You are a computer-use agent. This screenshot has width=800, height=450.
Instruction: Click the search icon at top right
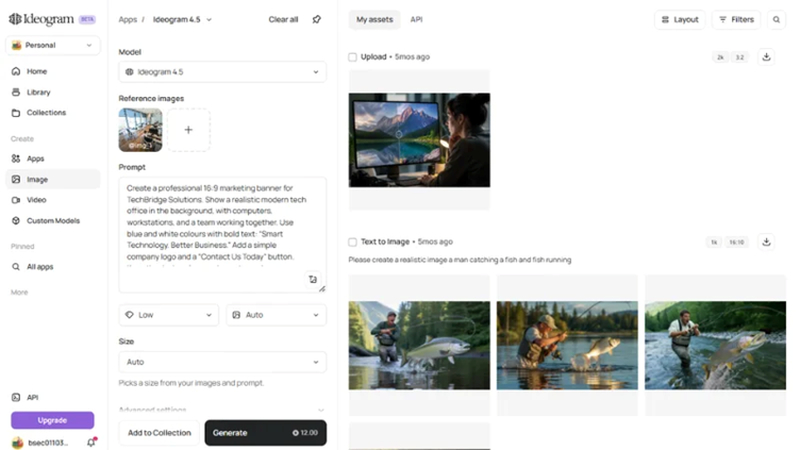pos(776,19)
